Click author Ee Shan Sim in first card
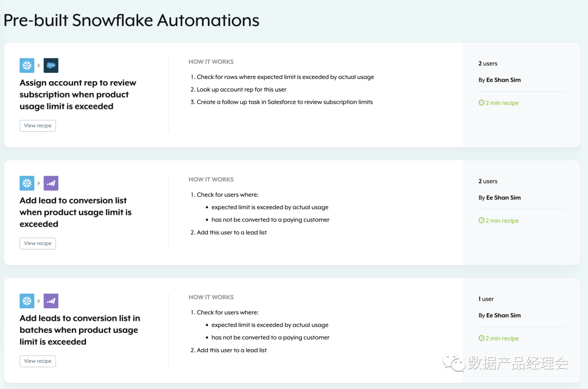 tap(503, 80)
